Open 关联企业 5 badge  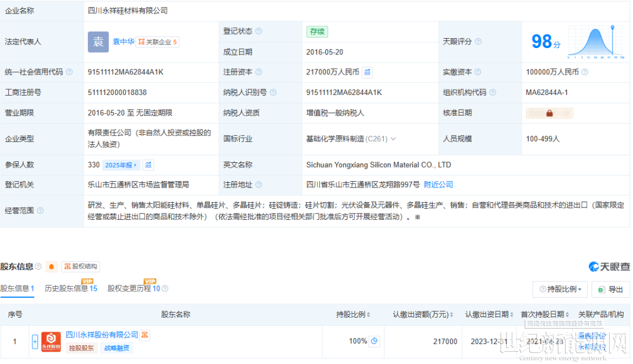pos(158,42)
